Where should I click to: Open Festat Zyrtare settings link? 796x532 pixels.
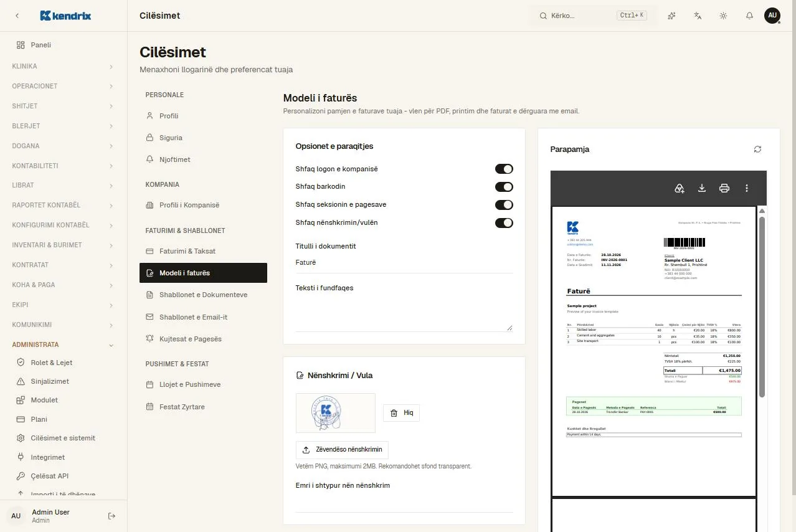pyautogui.click(x=203, y=407)
